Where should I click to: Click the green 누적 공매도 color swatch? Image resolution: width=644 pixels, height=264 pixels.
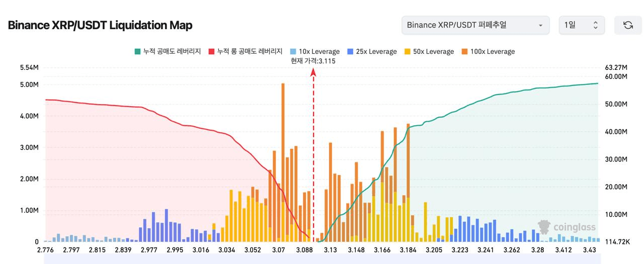[137, 51]
